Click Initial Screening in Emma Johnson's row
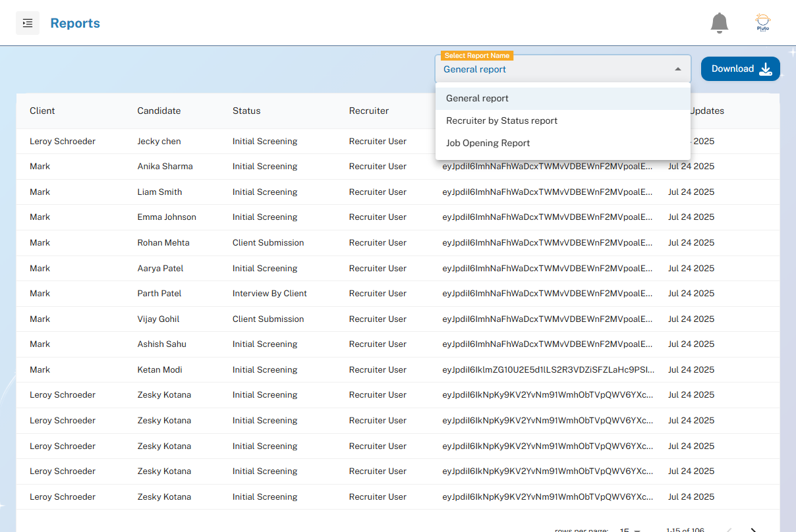The height and width of the screenshot is (532, 796). [265, 217]
